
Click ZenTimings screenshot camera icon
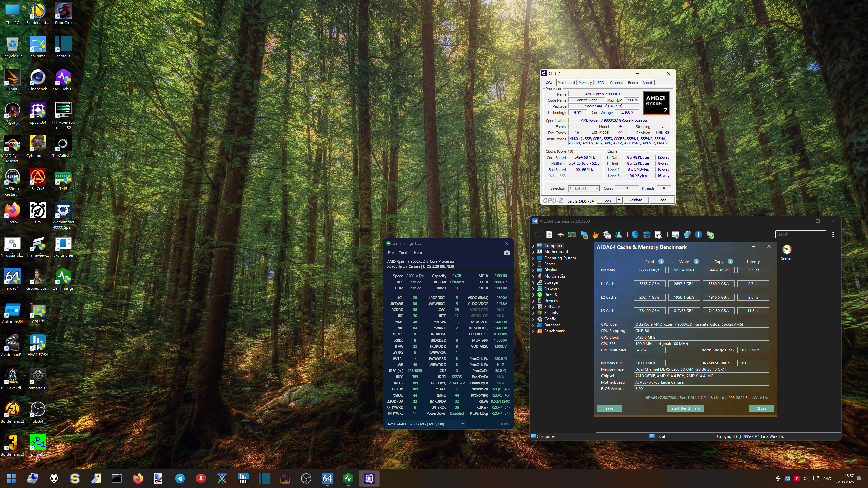pyautogui.click(x=507, y=253)
